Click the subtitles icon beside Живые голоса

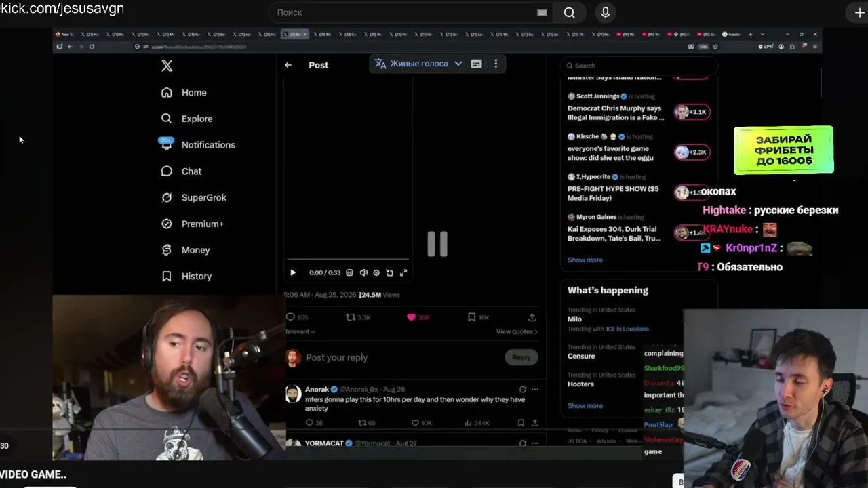pos(476,64)
